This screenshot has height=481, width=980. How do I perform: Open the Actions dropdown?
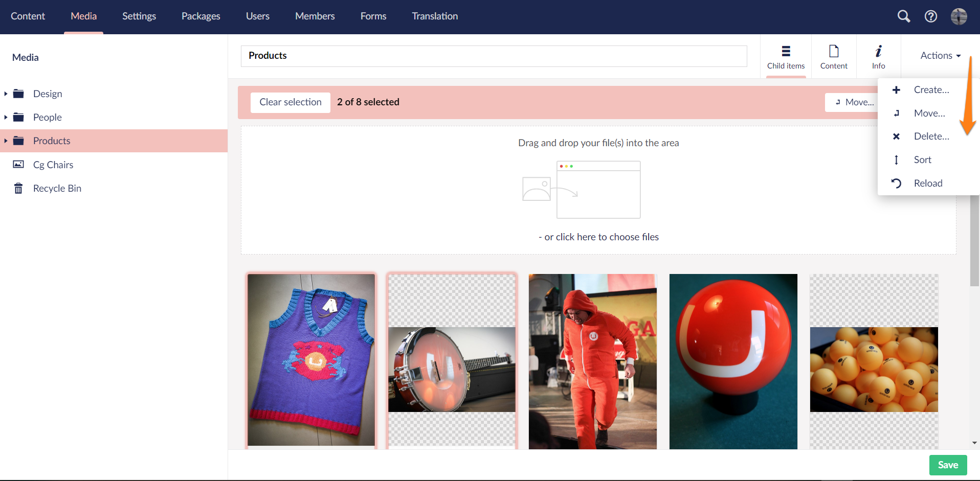[939, 55]
